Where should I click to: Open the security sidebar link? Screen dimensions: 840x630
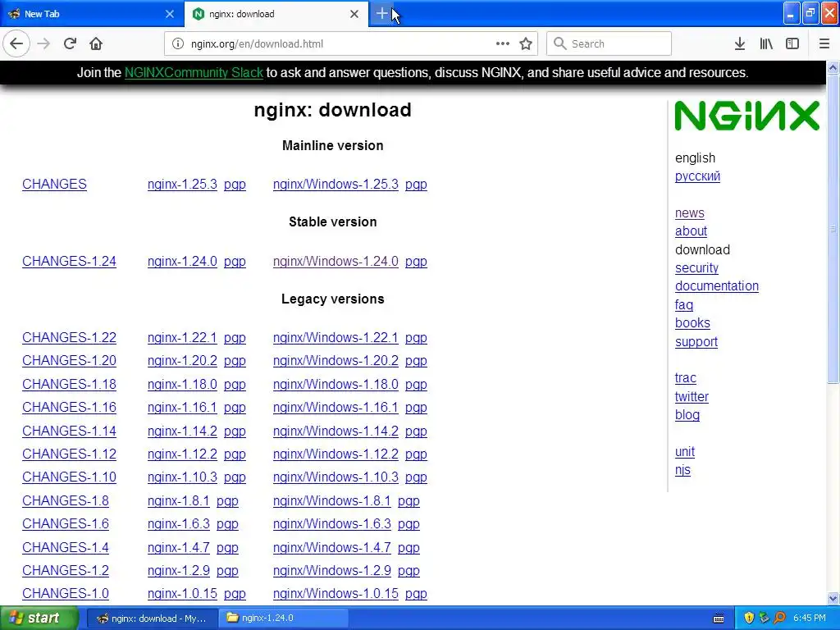click(x=696, y=268)
